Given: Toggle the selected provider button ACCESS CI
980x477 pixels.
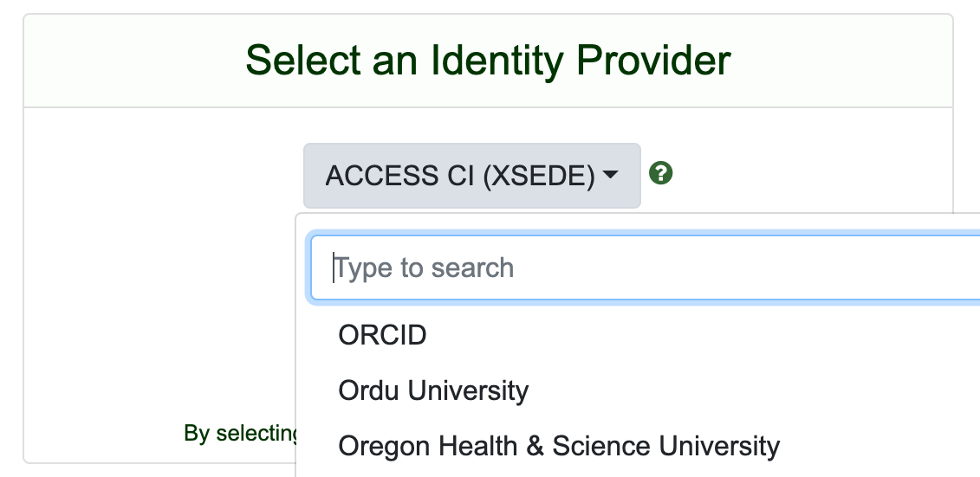Looking at the screenshot, I should (471, 176).
